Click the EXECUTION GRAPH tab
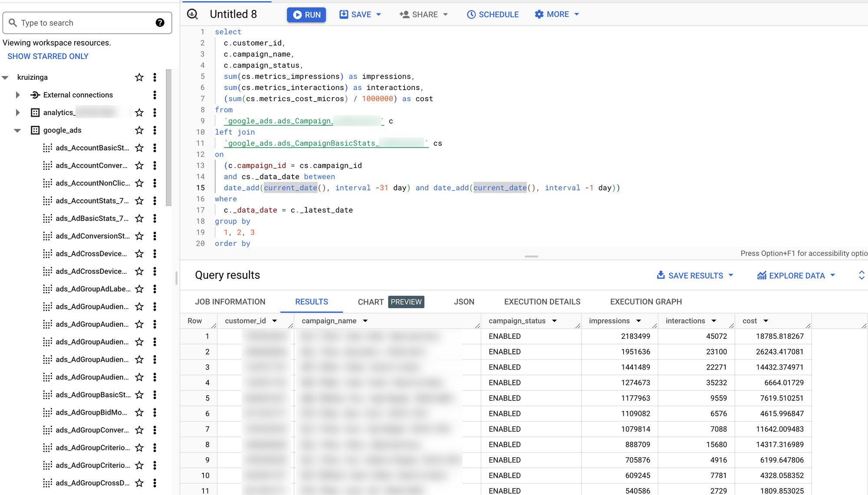The image size is (868, 495). point(646,302)
